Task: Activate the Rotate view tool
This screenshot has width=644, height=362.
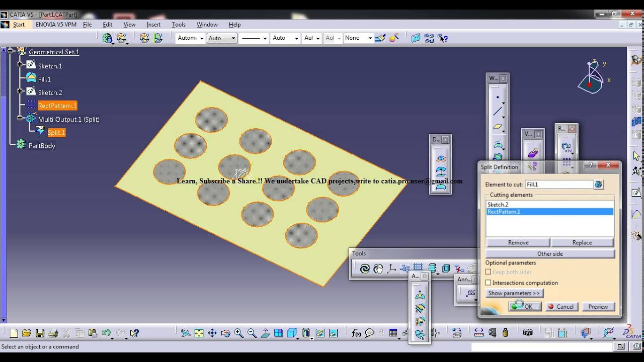Action: pos(225,333)
